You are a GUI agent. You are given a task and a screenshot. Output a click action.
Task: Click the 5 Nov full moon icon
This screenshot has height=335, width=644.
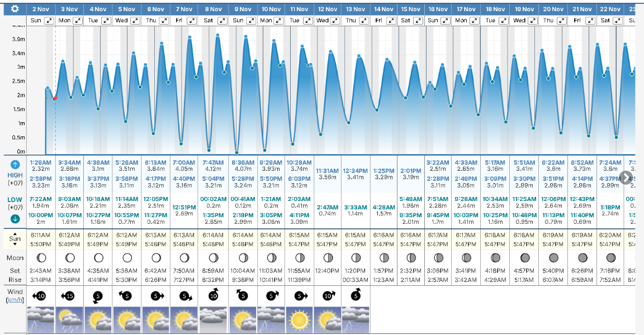(x=127, y=258)
